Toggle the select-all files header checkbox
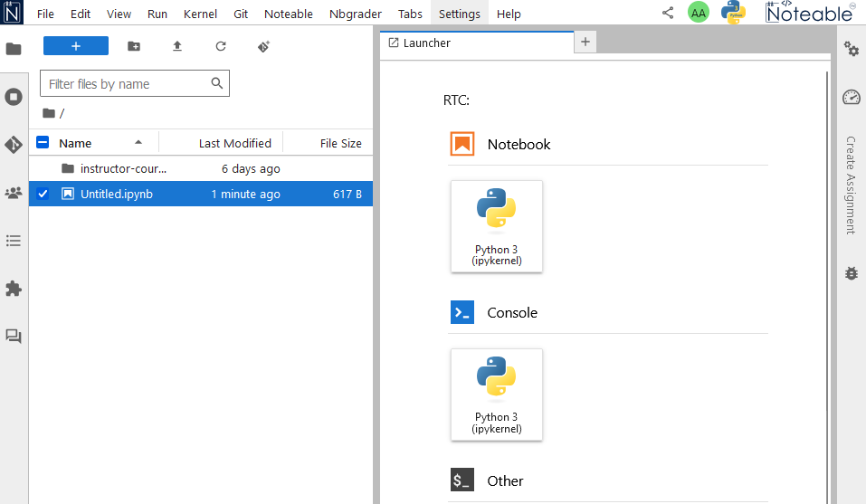The height and width of the screenshot is (504, 866). pyautogui.click(x=43, y=143)
